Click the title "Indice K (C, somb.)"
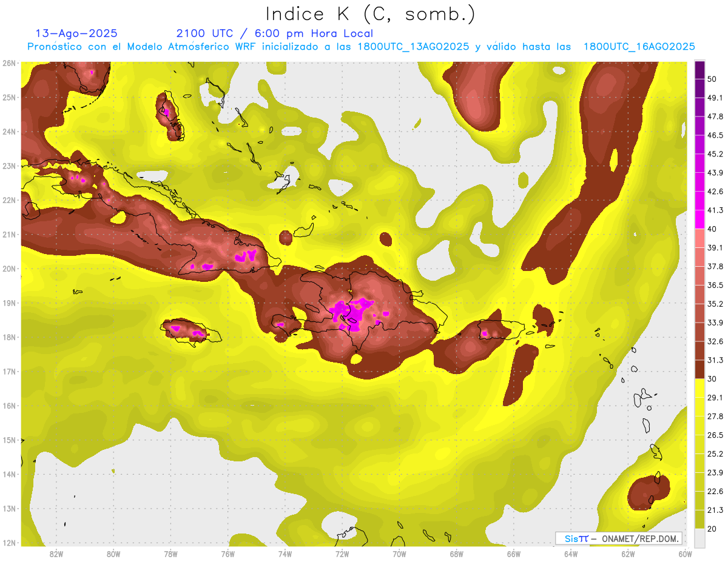Image resolution: width=728 pixels, height=562 pixels. pos(371,13)
